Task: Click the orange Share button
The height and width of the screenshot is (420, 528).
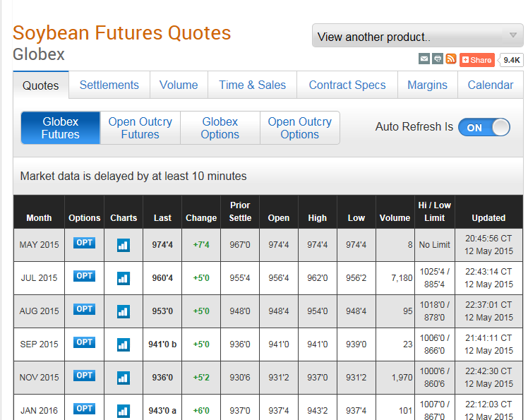Action: [477, 60]
